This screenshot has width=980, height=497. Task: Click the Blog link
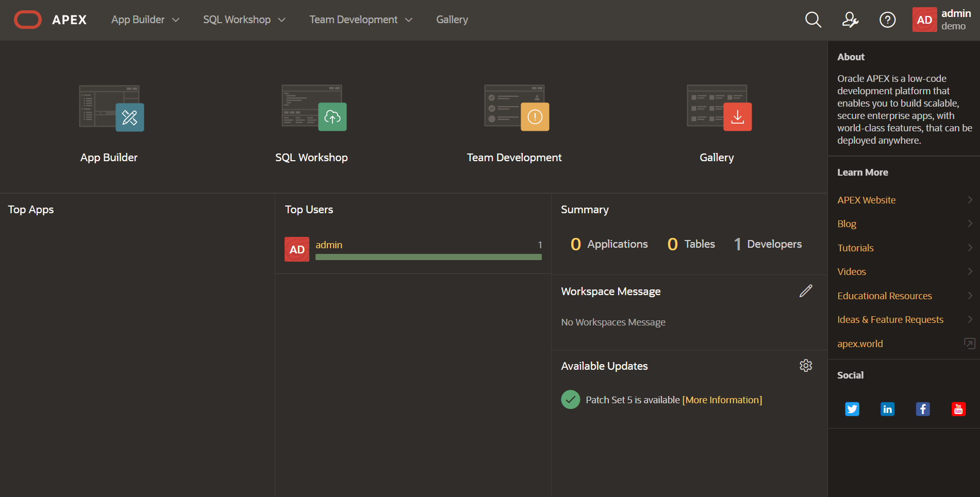(x=846, y=224)
